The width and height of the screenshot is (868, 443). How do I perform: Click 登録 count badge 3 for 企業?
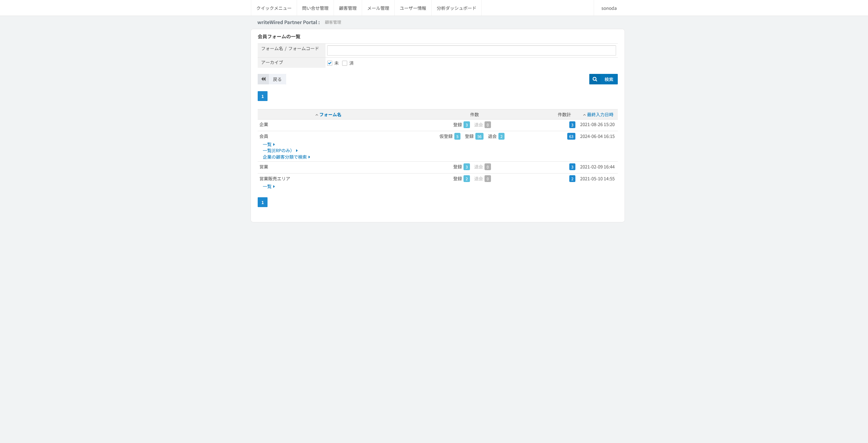pos(467,125)
